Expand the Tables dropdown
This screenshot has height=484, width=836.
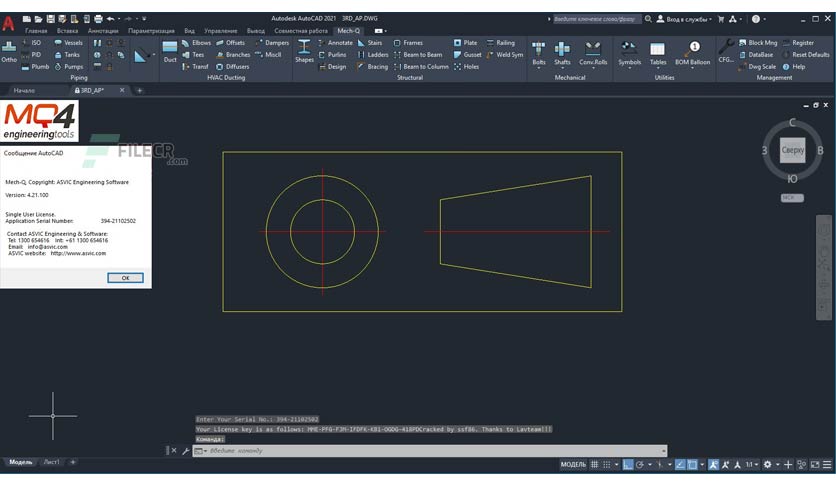(657, 68)
